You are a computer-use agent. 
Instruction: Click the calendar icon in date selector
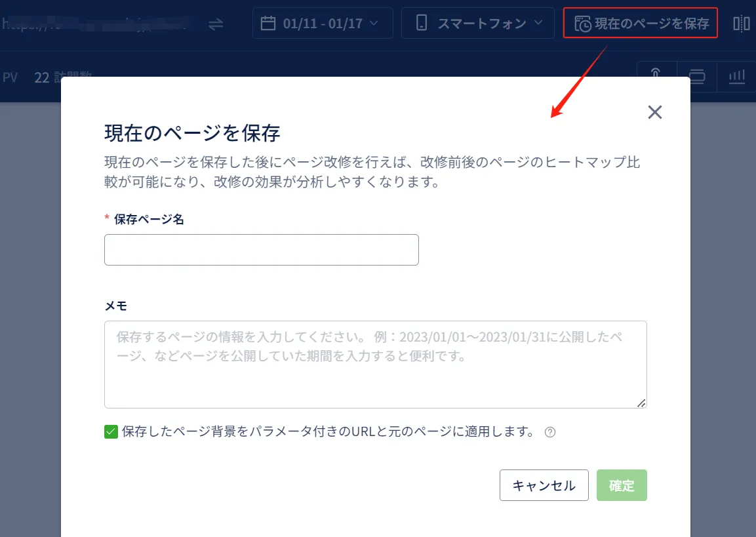(x=268, y=24)
